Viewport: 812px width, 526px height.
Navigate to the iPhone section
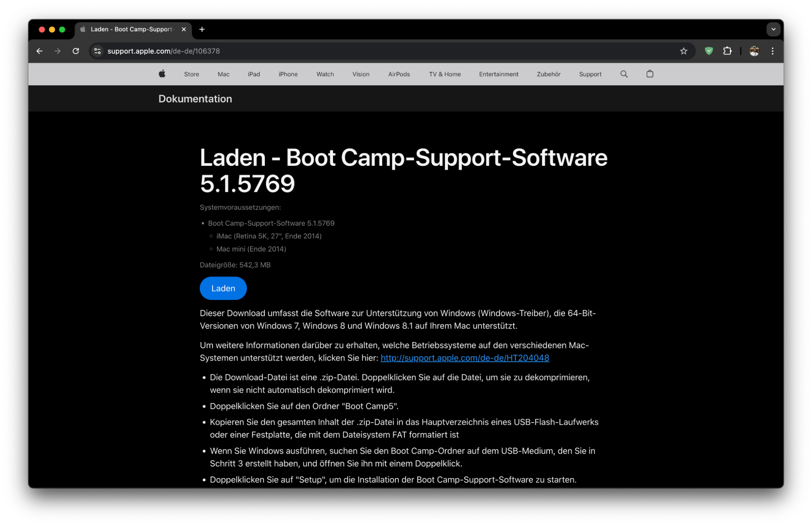coord(288,74)
